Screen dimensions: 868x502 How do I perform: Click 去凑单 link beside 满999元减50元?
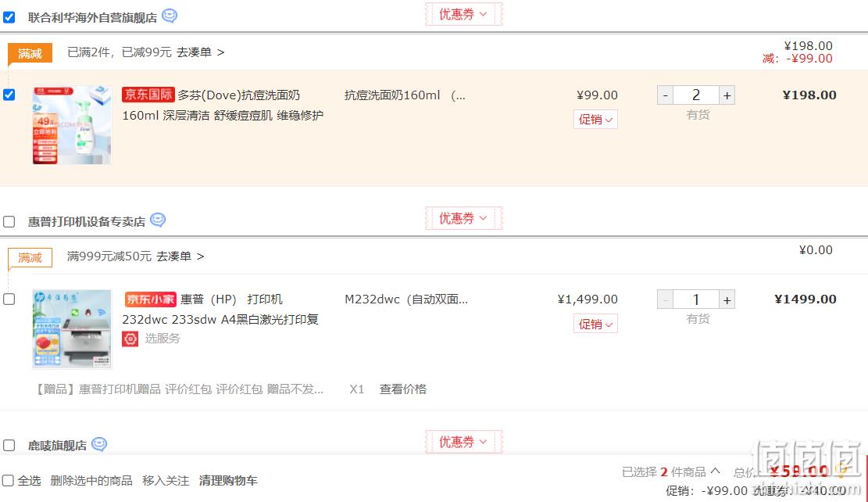pyautogui.click(x=180, y=256)
